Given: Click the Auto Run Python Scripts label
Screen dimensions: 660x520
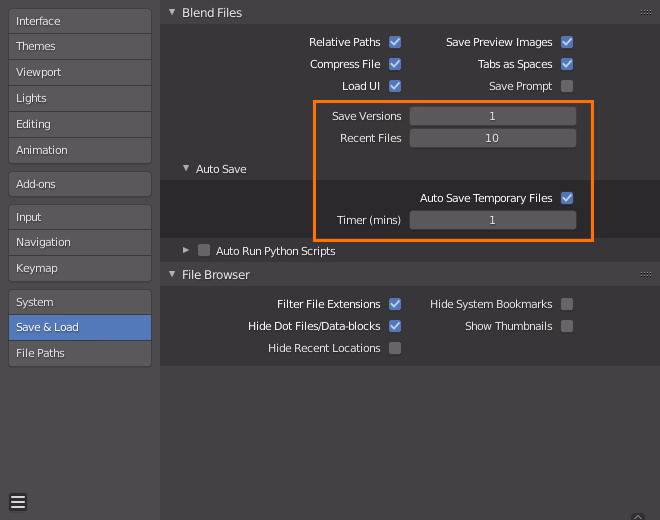Looking at the screenshot, I should (x=276, y=251).
